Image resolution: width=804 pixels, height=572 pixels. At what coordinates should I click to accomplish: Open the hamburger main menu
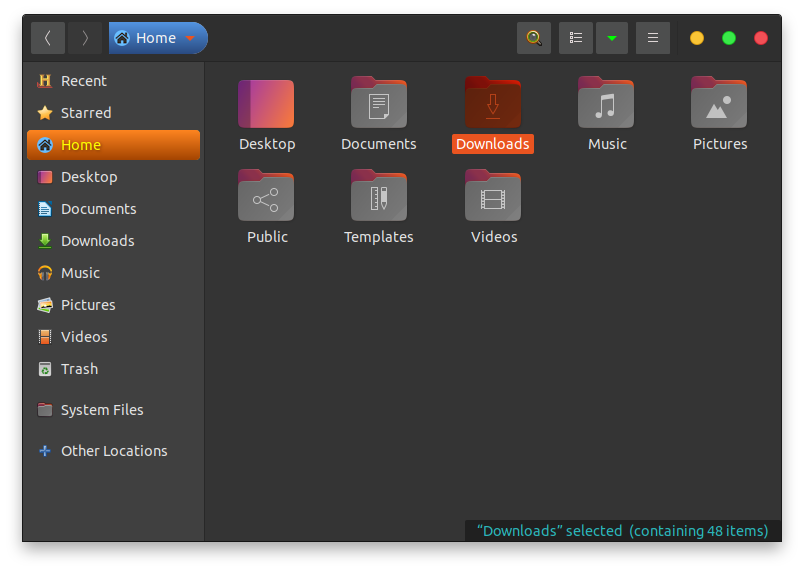point(653,38)
